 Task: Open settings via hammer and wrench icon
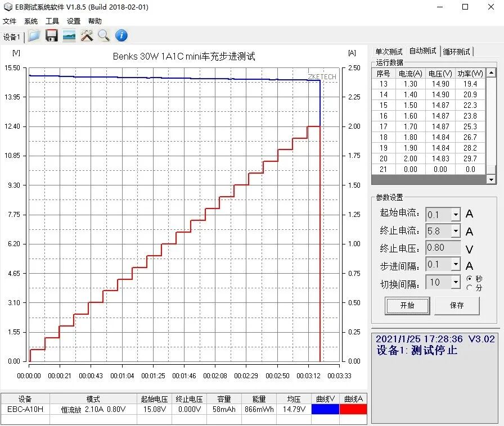tap(87, 35)
